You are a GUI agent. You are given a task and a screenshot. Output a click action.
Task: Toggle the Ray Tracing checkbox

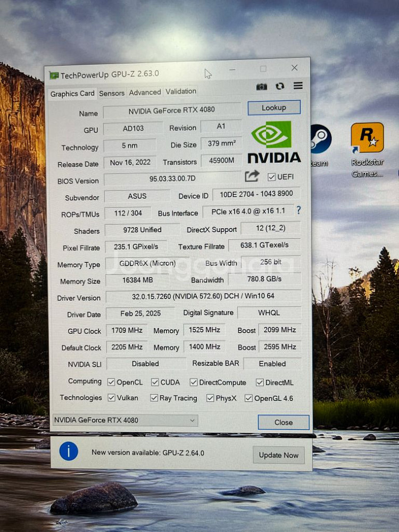pyautogui.click(x=154, y=397)
